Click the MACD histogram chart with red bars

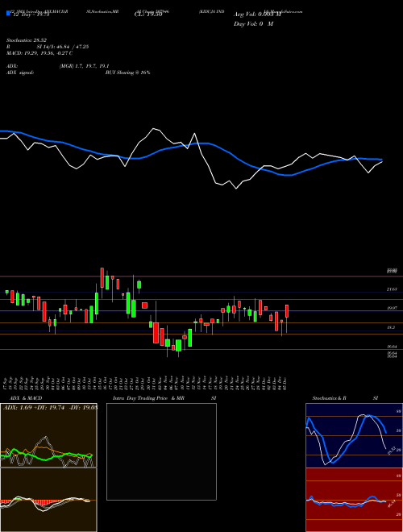[48, 500]
